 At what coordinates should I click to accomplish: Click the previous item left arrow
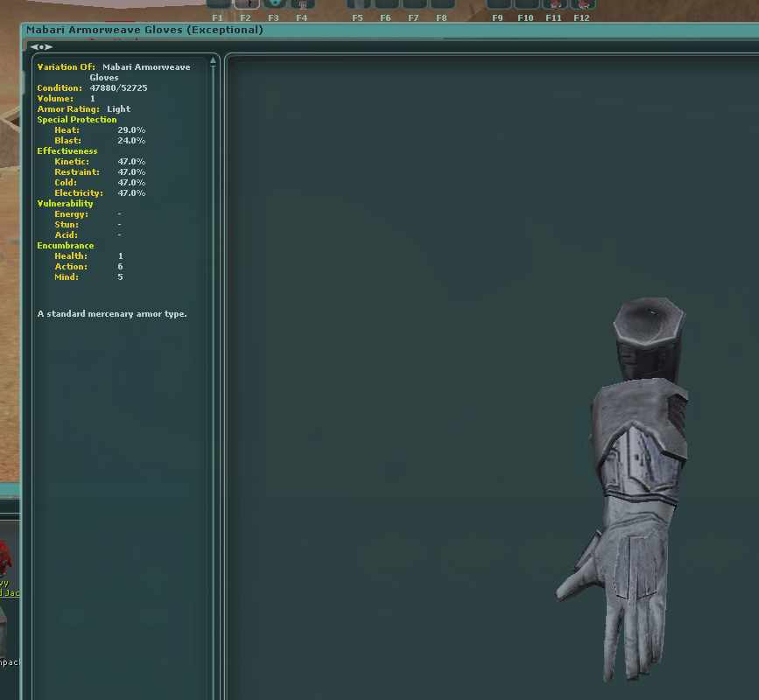coord(34,47)
